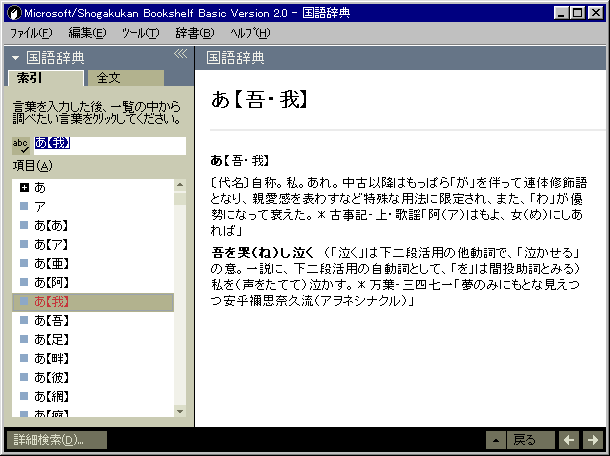610x456 pixels.
Task: Click the bullet icon next to ア entry
Action: click(x=24, y=206)
